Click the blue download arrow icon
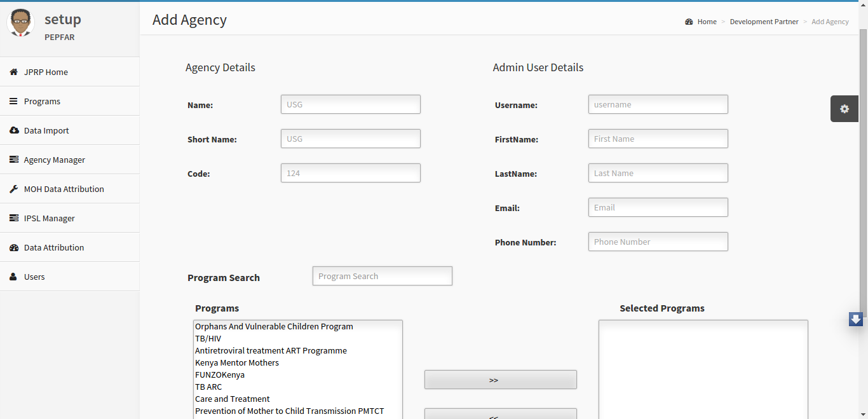This screenshot has width=868, height=419. tap(855, 319)
